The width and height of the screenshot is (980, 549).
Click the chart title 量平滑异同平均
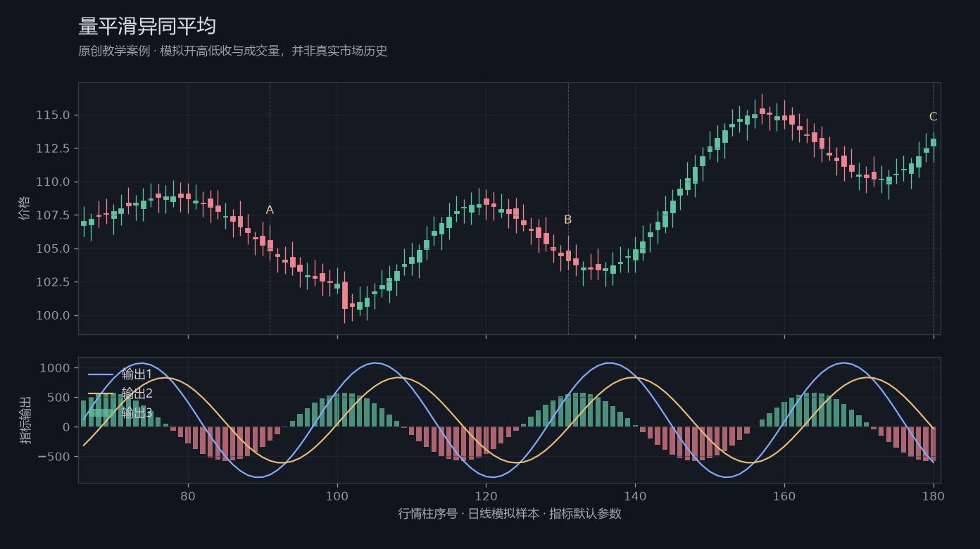coord(147,26)
